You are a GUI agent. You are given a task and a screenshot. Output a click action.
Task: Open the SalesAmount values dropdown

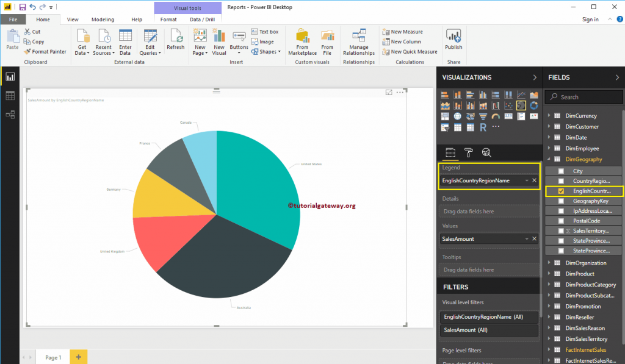[529, 238]
